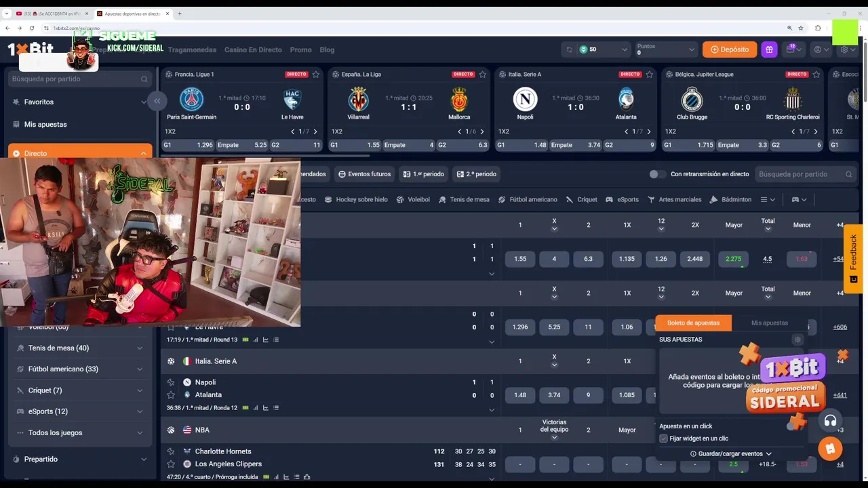Open Todos los juegos in sidebar
868x488 pixels.
(79, 432)
